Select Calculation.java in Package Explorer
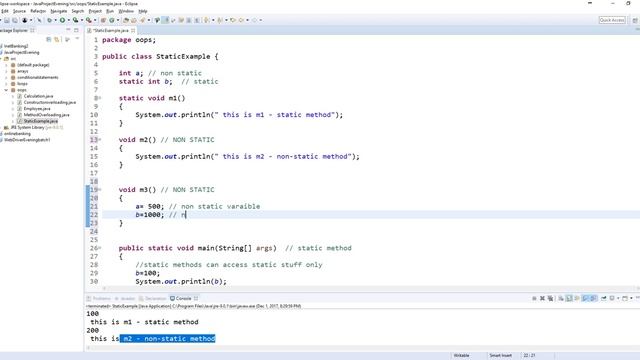 click(38, 96)
